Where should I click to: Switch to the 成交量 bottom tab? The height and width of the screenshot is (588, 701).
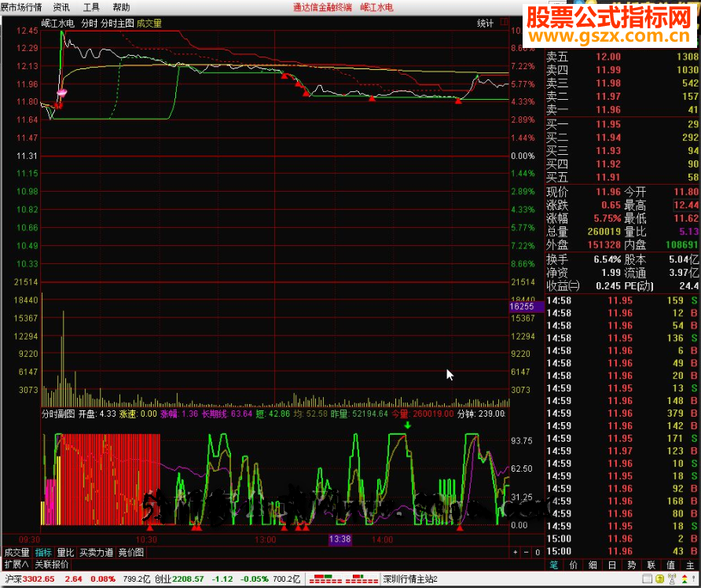17,552
